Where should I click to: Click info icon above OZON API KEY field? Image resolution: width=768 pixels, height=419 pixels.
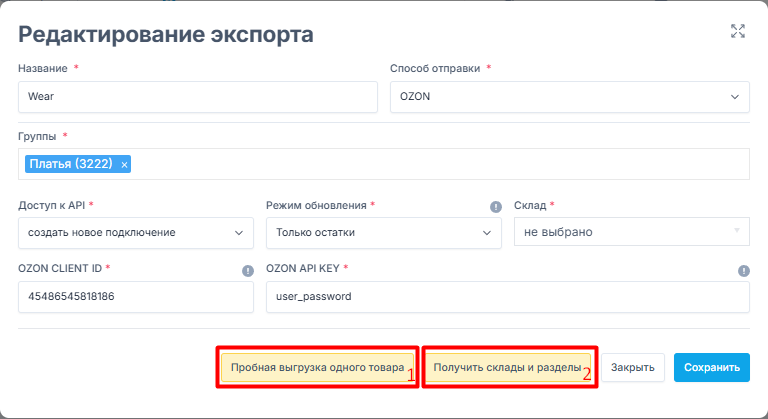tap(743, 271)
